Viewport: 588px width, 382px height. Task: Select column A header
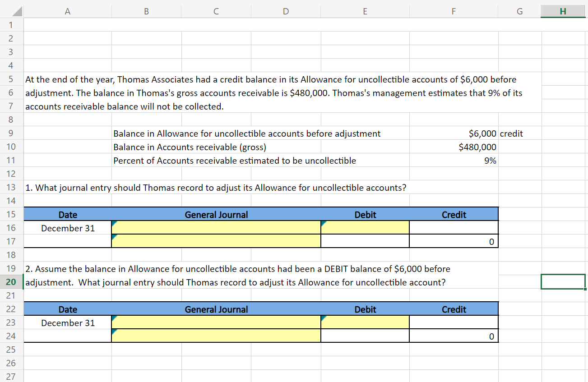[x=68, y=12]
